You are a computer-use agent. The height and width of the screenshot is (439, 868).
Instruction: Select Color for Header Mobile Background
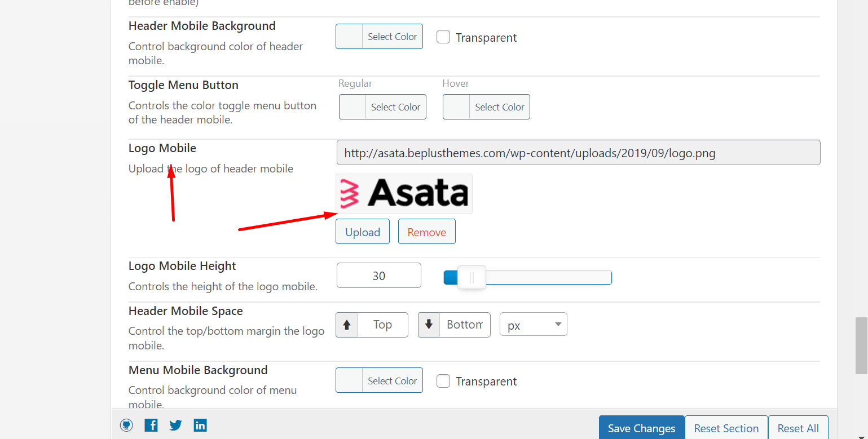click(x=379, y=37)
